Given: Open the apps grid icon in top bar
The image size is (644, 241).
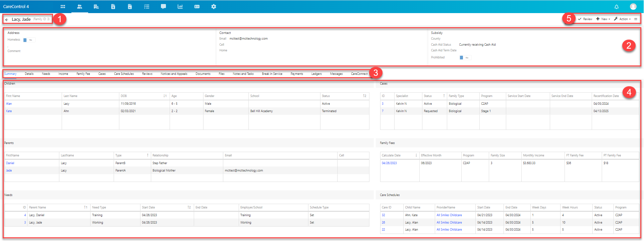Looking at the screenshot, I should (x=63, y=7).
